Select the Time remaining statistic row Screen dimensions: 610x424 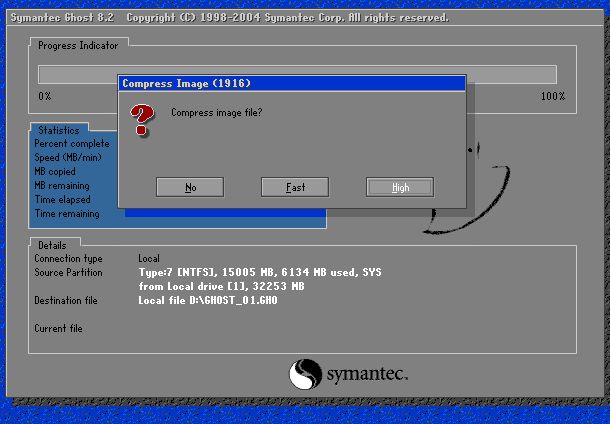coord(67,214)
